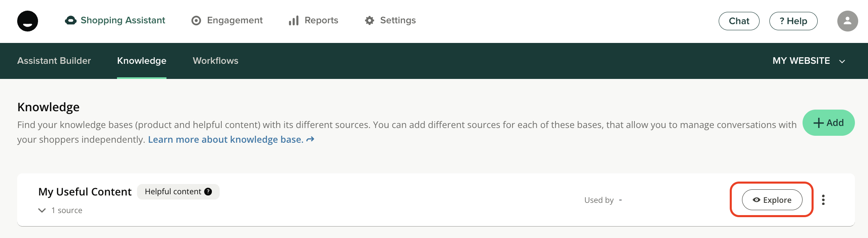Click the Helpful content question mark icon

click(x=208, y=192)
